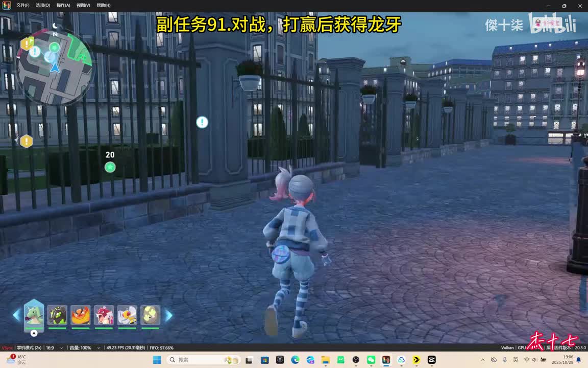
Task: Open the yellow arrow app on the taskbar
Action: [x=416, y=360]
